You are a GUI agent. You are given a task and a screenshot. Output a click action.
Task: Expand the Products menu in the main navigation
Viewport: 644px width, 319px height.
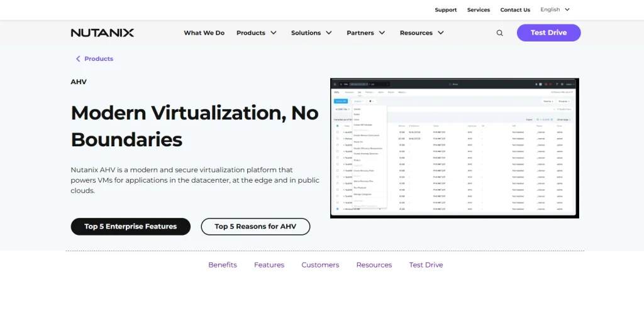coord(257,33)
